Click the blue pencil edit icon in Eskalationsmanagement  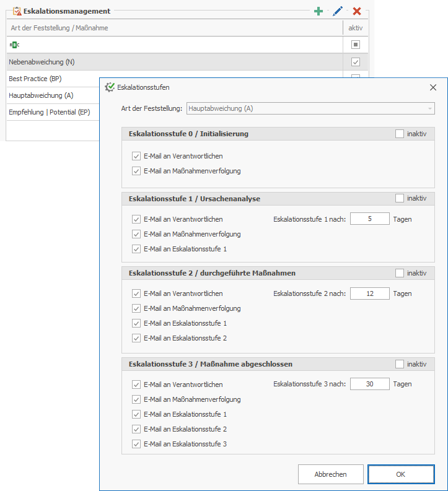tap(338, 11)
